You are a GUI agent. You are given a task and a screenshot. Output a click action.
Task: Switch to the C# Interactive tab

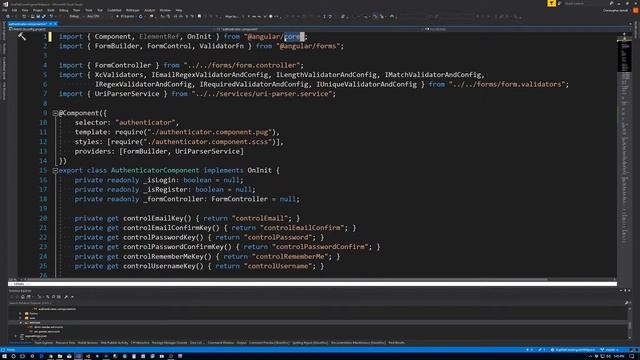[x=140, y=343]
